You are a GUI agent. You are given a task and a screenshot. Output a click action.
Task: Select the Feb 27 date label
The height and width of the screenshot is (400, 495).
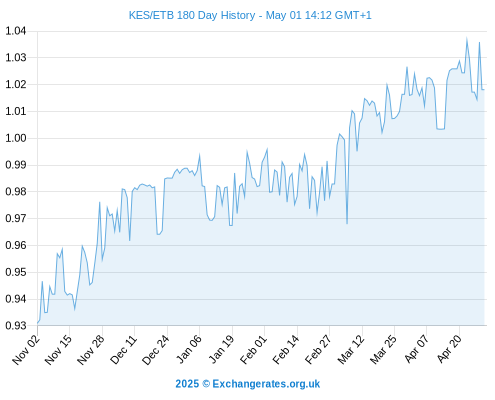(x=318, y=349)
